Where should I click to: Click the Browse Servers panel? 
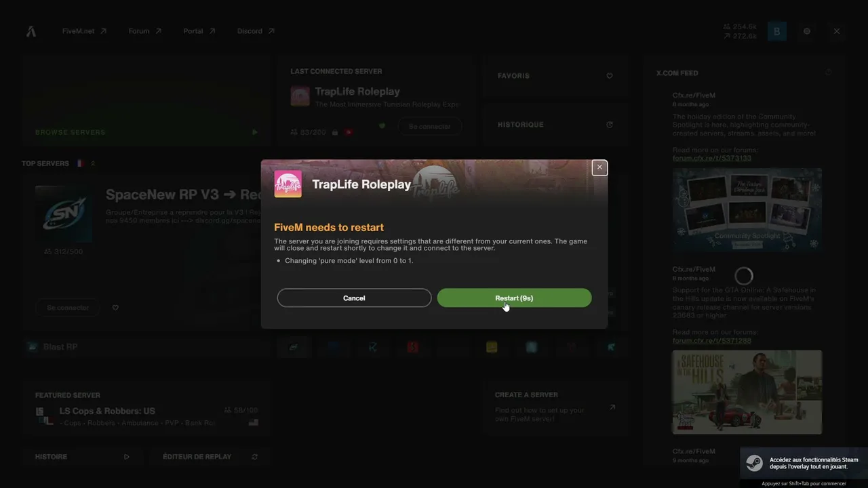click(146, 101)
